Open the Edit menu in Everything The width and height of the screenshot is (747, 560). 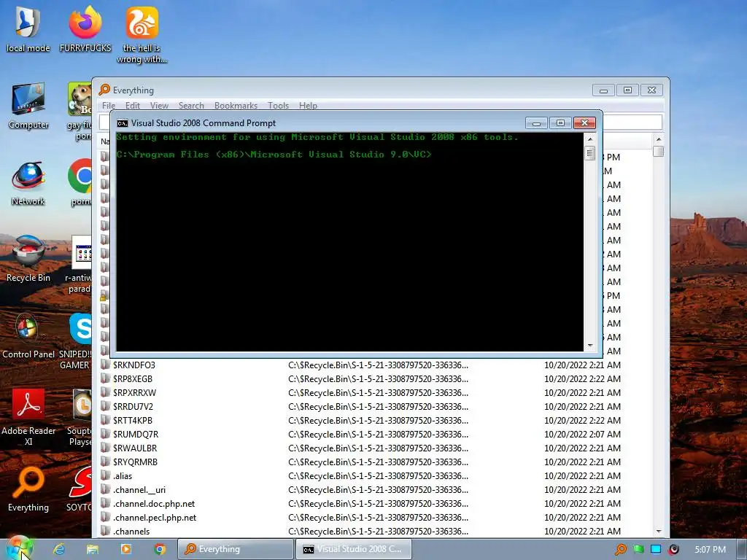(x=133, y=105)
